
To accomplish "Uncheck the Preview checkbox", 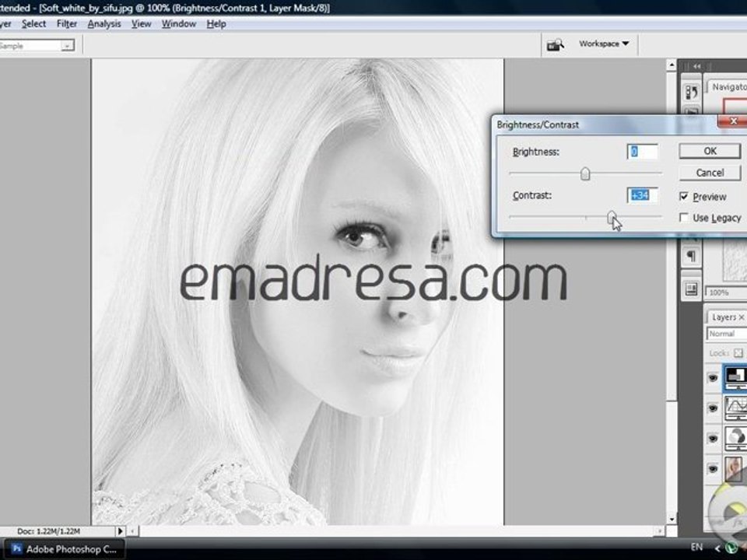I will click(684, 196).
